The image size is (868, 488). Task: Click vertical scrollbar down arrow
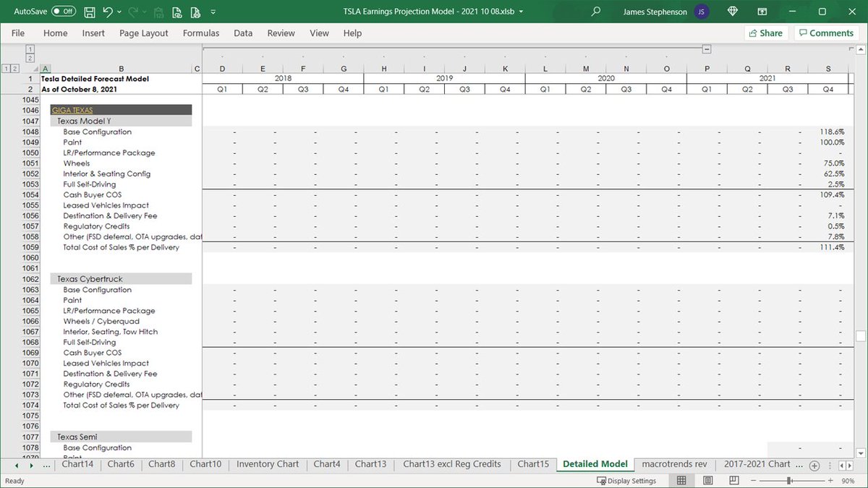click(x=861, y=453)
